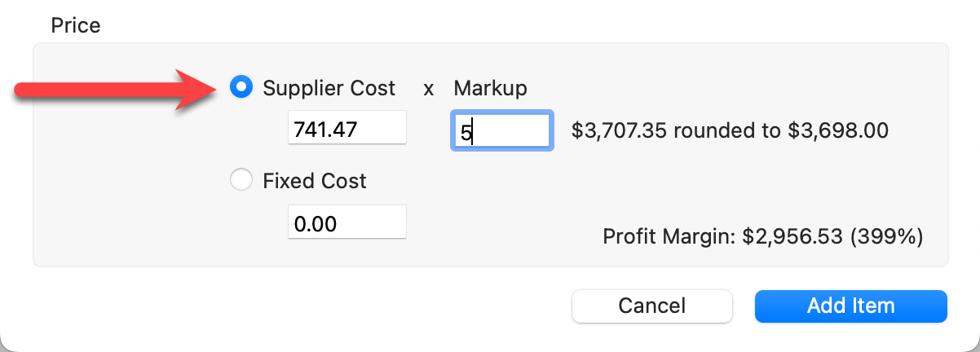
Task: Click into the Markup multiplier field
Action: tap(502, 130)
